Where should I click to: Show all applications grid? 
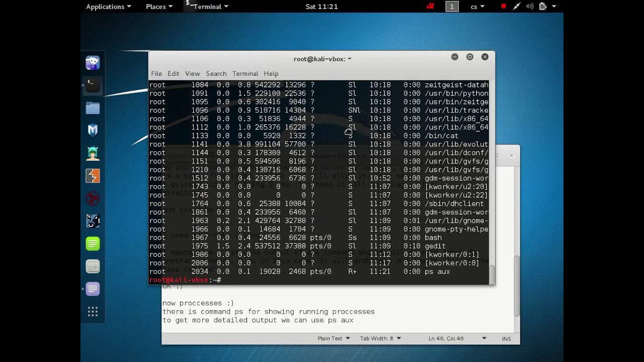(93, 312)
